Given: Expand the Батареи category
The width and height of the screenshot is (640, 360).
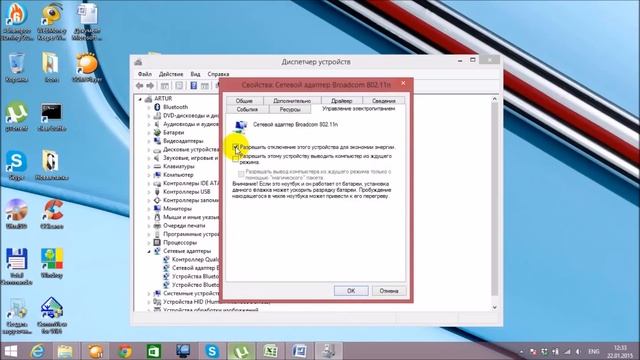Looking at the screenshot, I should click(x=149, y=133).
